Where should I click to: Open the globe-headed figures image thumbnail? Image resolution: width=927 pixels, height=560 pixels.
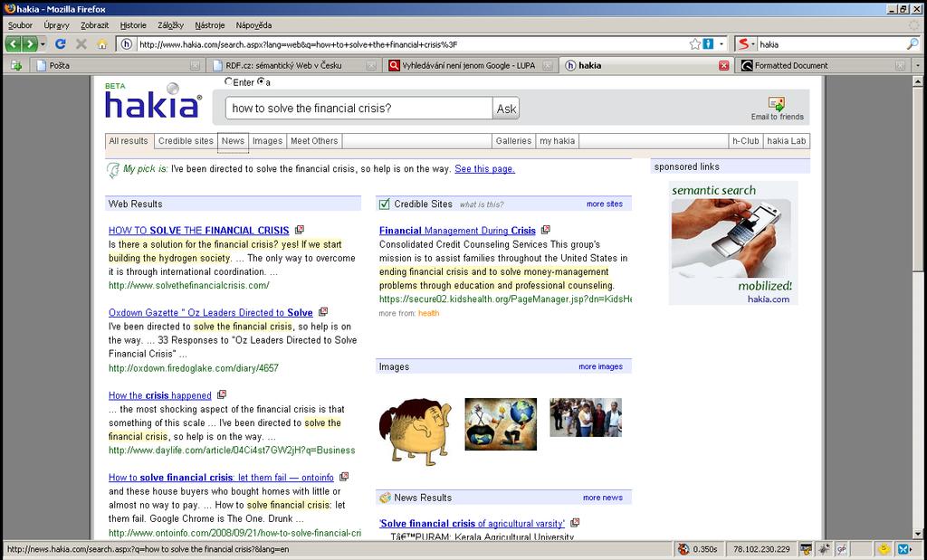pyautogui.click(x=501, y=424)
